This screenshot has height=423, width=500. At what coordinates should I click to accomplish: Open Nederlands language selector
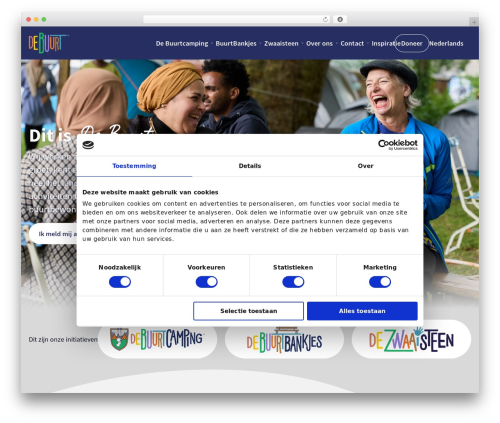[446, 44]
